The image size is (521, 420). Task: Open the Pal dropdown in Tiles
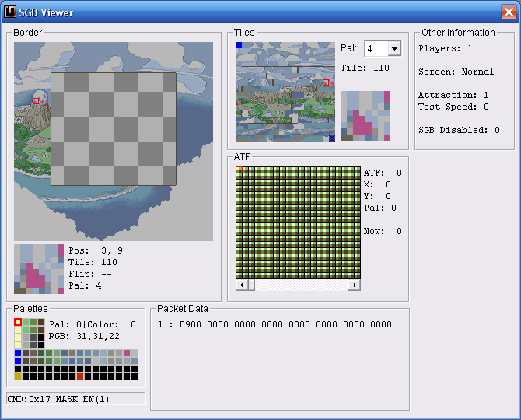pyautogui.click(x=394, y=49)
